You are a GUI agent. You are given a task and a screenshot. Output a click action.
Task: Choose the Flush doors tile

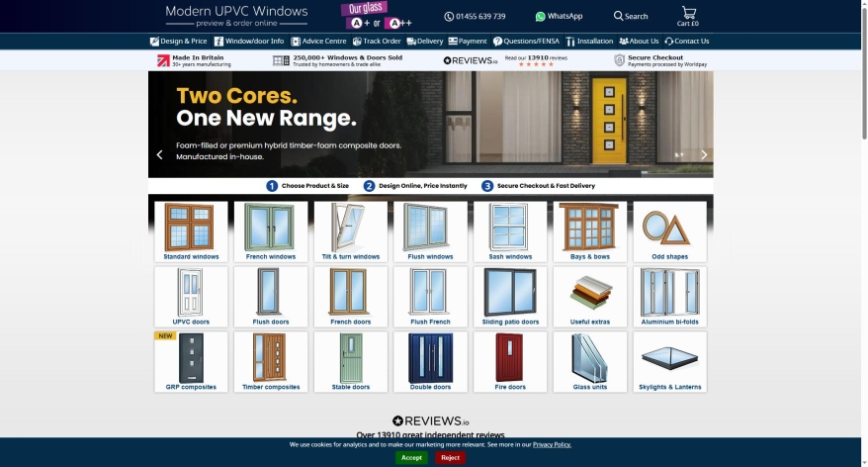[271, 297]
